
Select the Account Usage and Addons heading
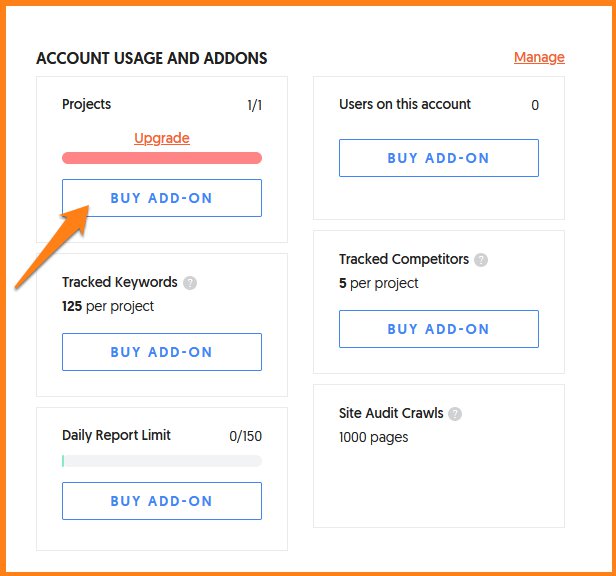click(x=152, y=58)
